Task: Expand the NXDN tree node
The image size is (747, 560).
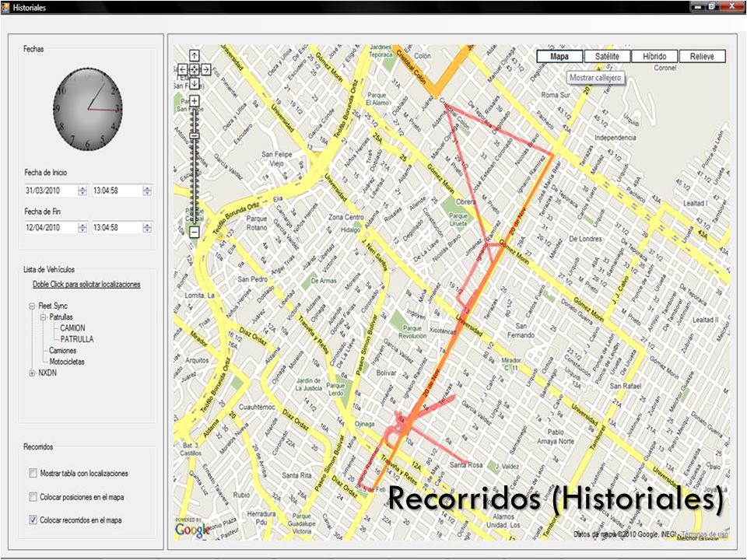Action: [32, 373]
